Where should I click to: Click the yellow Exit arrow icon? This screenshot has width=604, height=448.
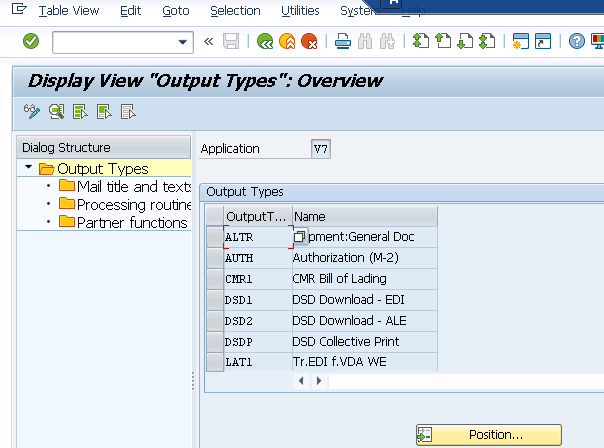click(287, 41)
